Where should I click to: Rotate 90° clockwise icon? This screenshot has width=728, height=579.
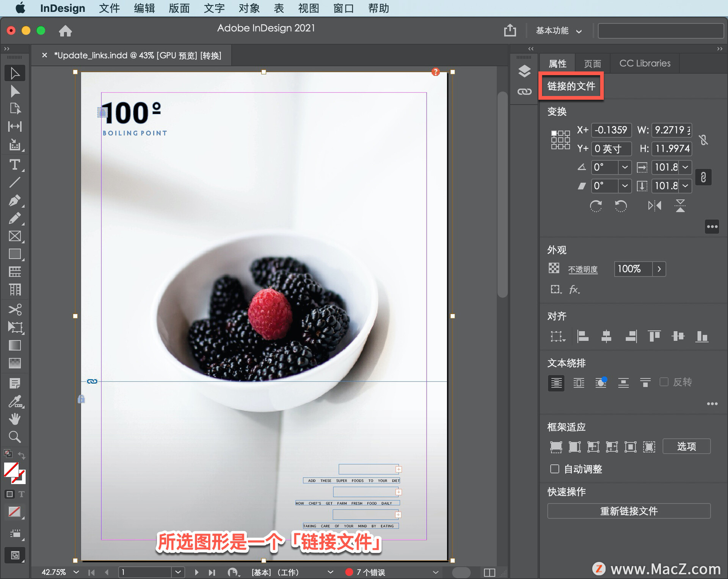(596, 206)
